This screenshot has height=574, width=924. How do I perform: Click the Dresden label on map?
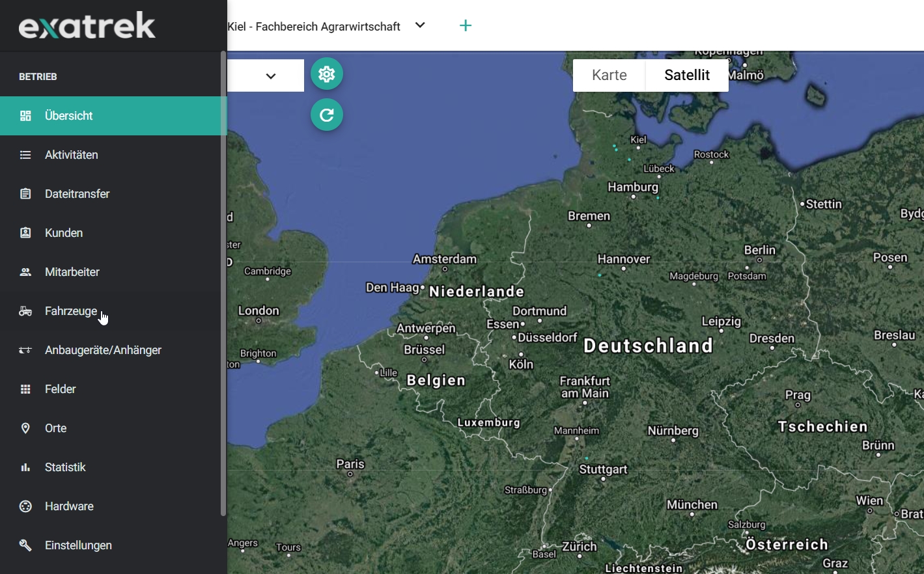click(772, 338)
